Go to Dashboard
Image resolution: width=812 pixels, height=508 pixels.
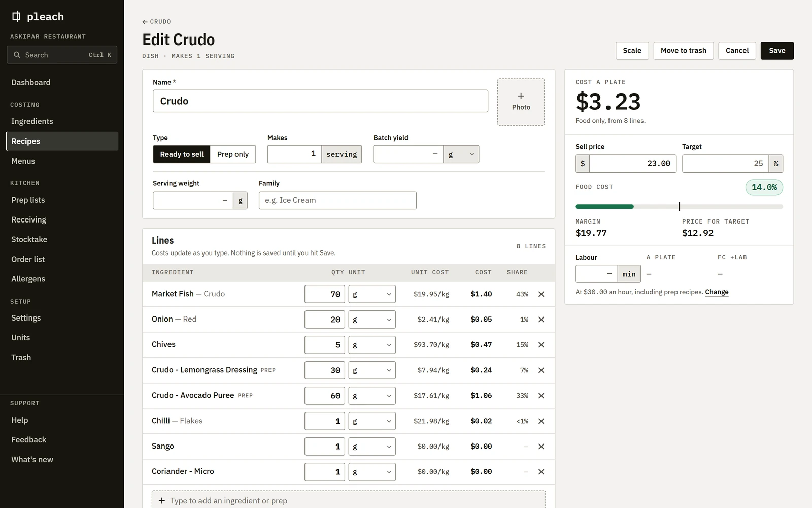click(62, 82)
